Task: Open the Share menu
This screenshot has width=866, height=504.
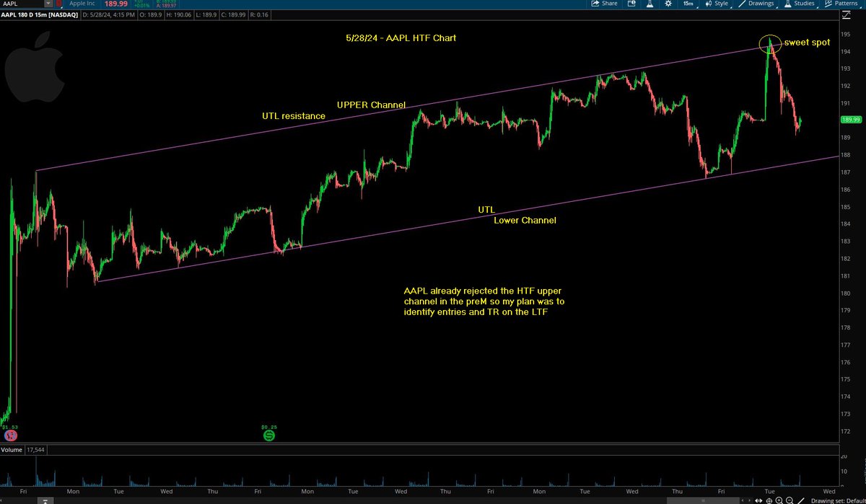Action: (604, 4)
